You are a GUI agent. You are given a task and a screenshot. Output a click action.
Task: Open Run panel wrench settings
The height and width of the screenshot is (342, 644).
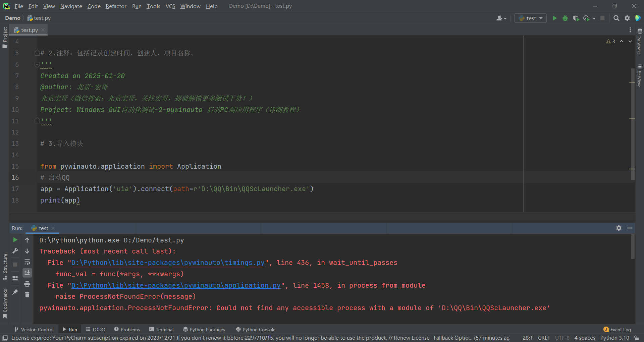(x=15, y=251)
